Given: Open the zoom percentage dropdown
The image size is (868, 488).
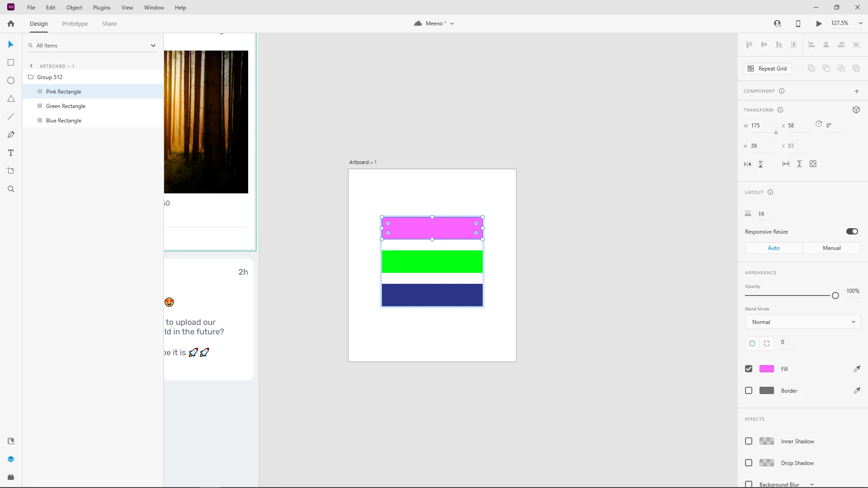Looking at the screenshot, I should (860, 23).
